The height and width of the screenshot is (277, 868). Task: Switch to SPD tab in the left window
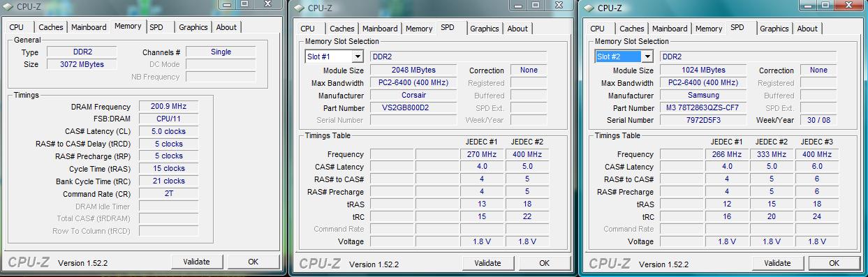[x=156, y=27]
